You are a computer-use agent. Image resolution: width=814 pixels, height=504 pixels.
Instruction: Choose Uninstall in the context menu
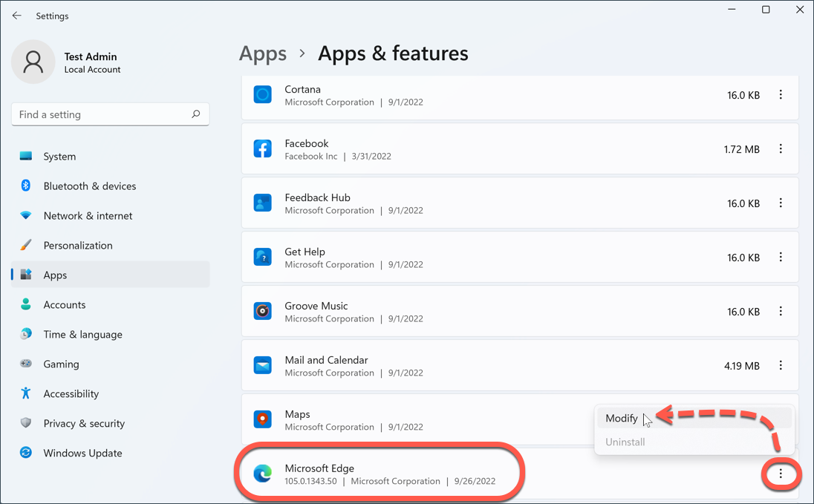(x=694, y=442)
